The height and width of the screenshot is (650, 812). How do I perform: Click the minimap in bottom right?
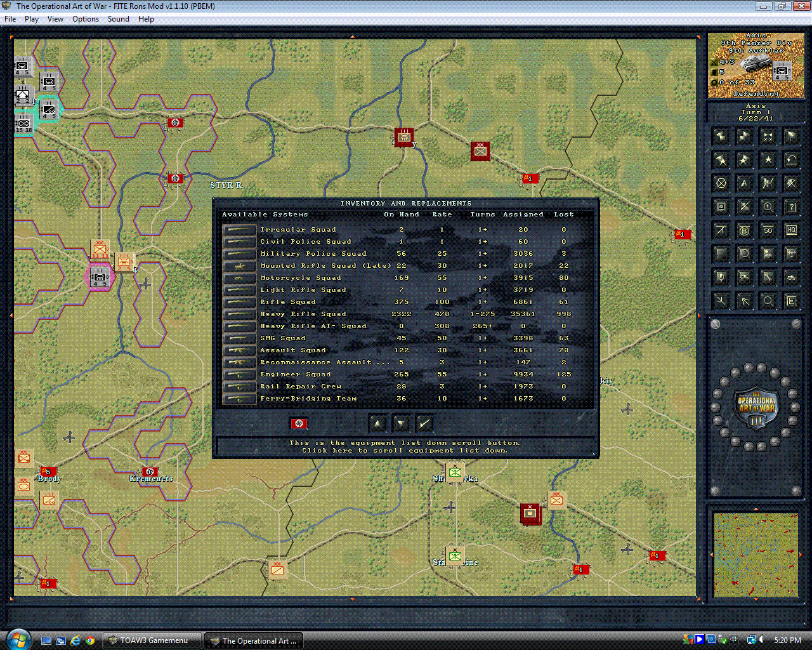(x=755, y=554)
